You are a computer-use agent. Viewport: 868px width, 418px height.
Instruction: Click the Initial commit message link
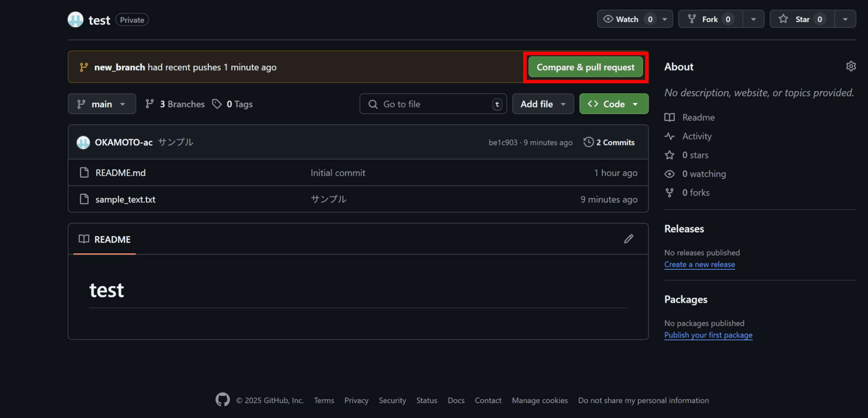point(338,173)
